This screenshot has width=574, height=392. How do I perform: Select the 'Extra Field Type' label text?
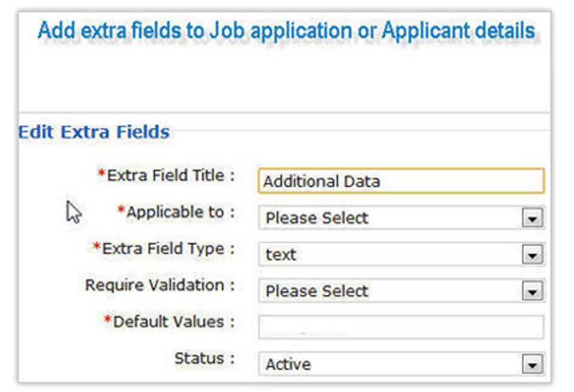(x=167, y=249)
